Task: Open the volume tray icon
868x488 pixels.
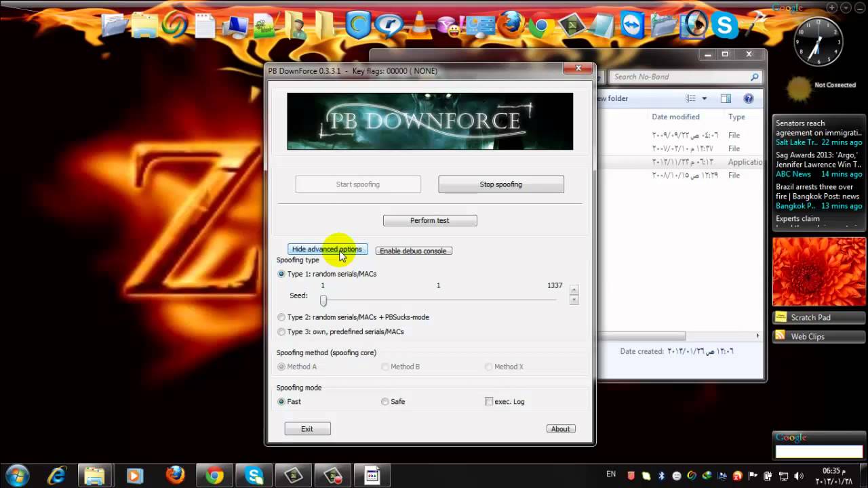Action: click(x=798, y=476)
